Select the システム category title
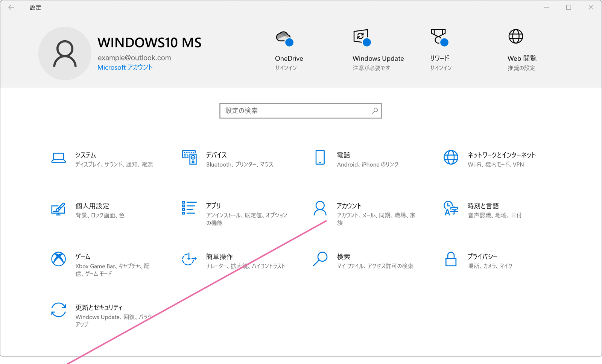The width and height of the screenshot is (602, 364). [85, 155]
